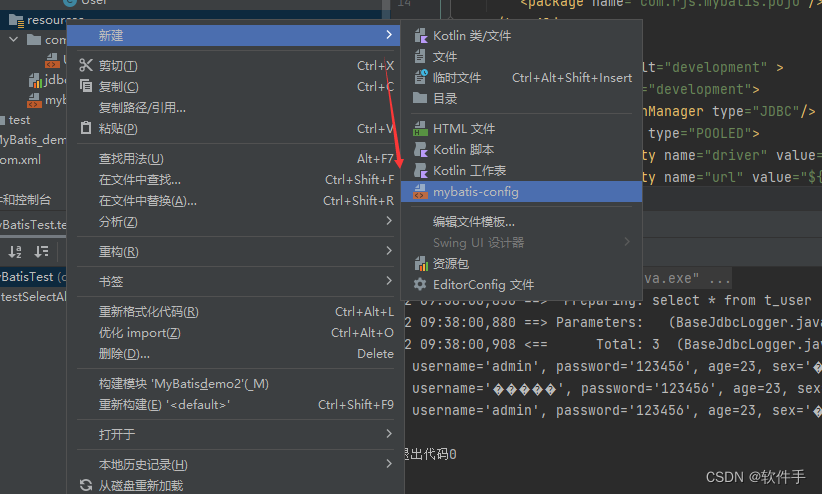
Task: Click the 临时文件 scratch file icon
Action: 420,77
